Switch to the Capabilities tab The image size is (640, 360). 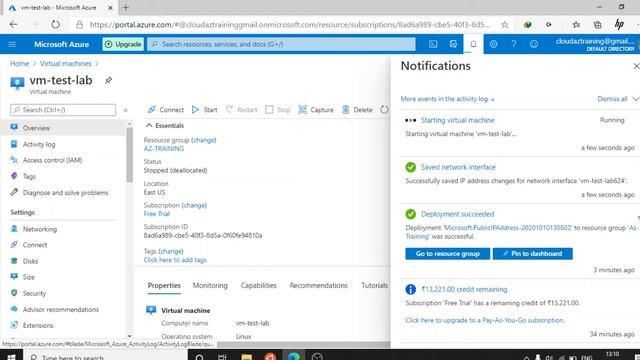[258, 285]
